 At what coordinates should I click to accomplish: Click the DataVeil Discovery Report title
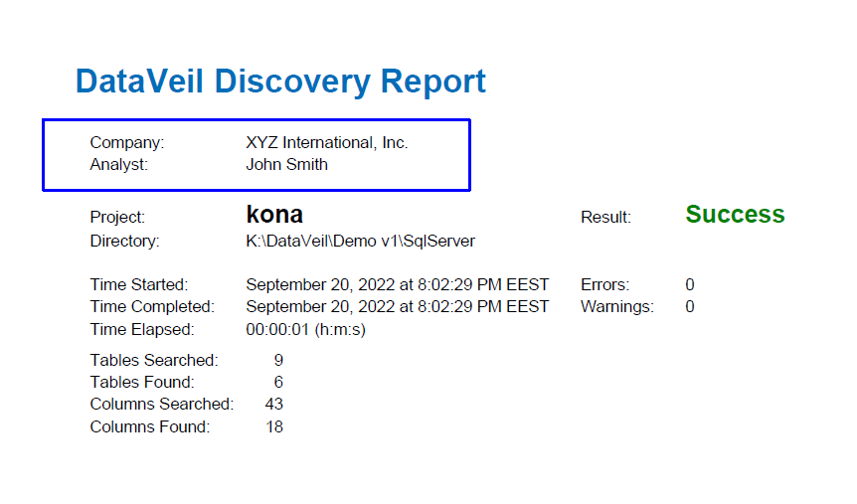point(280,82)
